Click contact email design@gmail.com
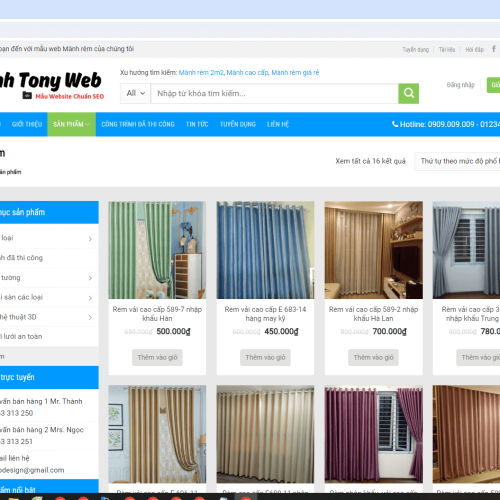This screenshot has height=500, width=500. [x=32, y=470]
